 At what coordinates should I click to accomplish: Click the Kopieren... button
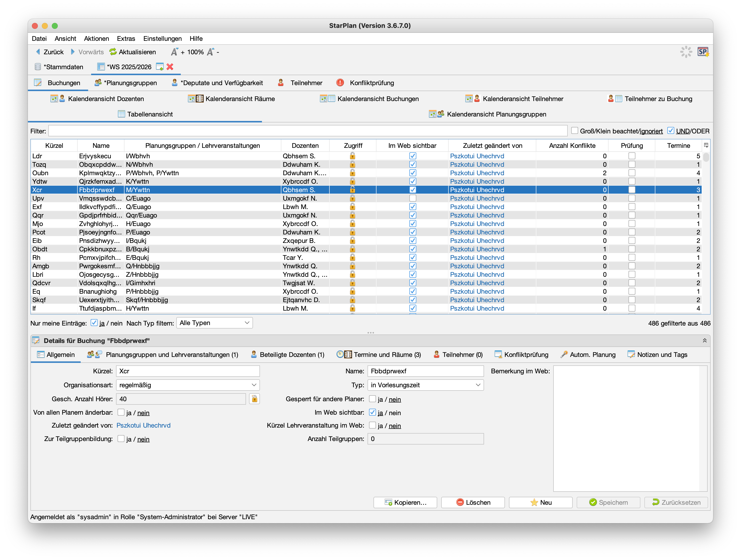click(x=405, y=503)
